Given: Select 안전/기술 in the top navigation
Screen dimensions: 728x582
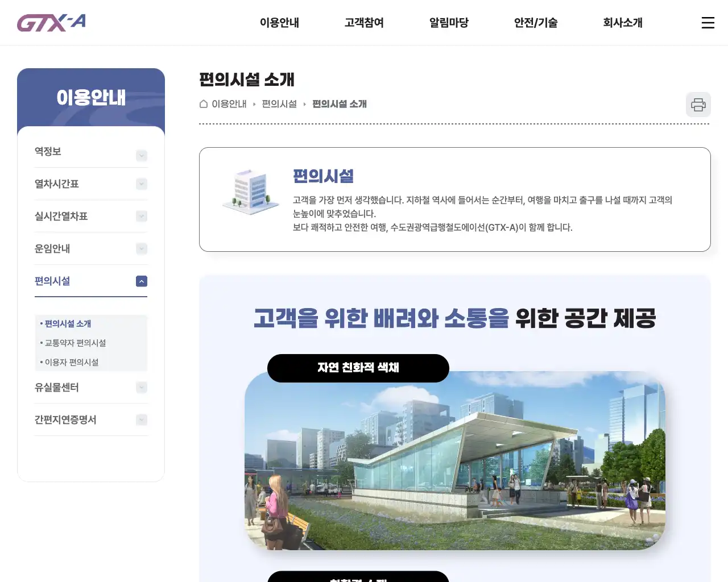Looking at the screenshot, I should pyautogui.click(x=535, y=23).
